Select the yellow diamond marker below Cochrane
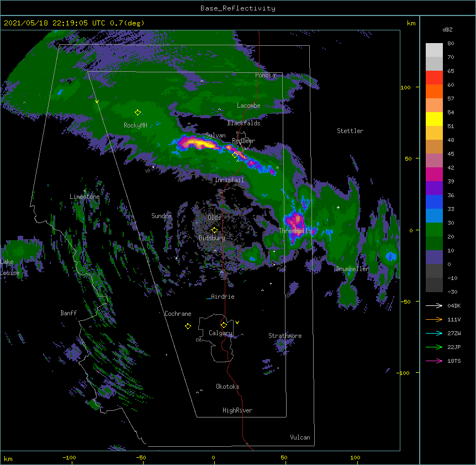Image resolution: width=476 pixels, height=465 pixels. [x=188, y=326]
